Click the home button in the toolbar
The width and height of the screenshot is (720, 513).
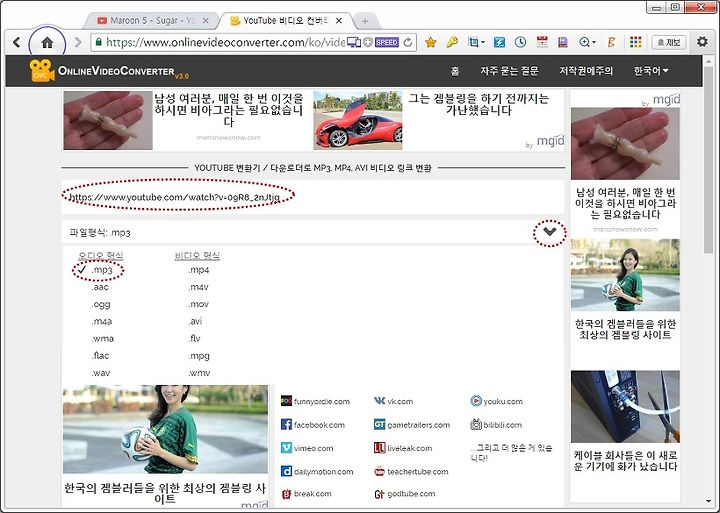coord(47,43)
